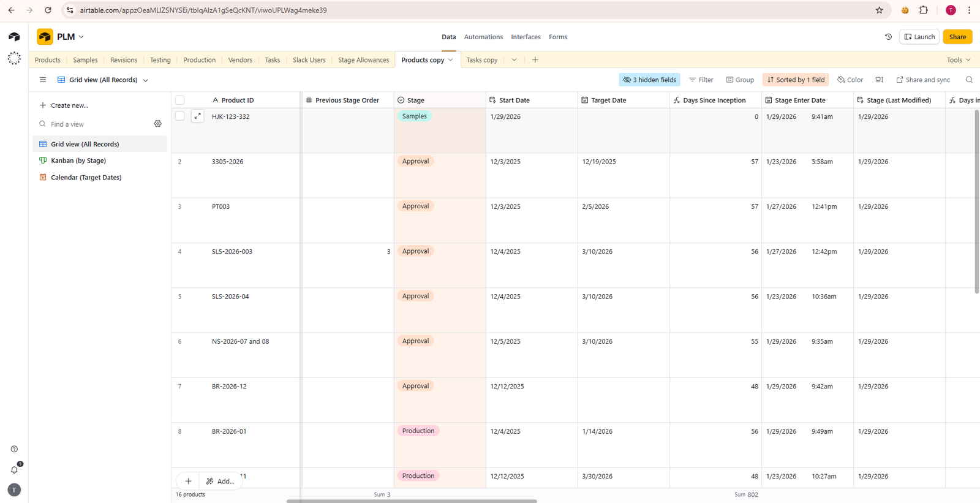This screenshot has width=980, height=503.
Task: Open row height icon in toolbar
Action: click(x=879, y=80)
